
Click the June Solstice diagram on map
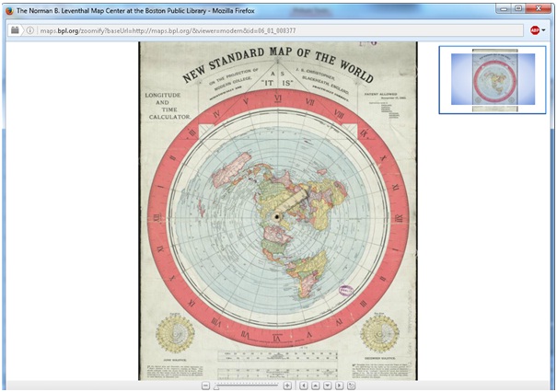[175, 334]
